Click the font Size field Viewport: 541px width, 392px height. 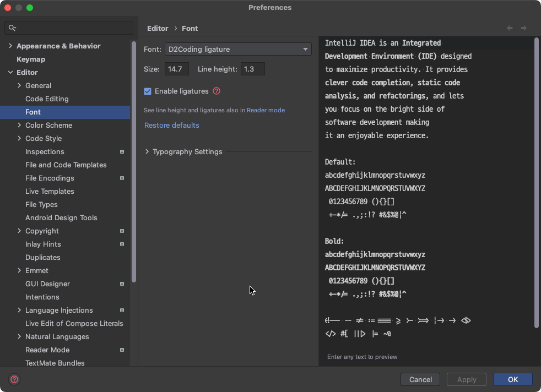[x=177, y=69]
